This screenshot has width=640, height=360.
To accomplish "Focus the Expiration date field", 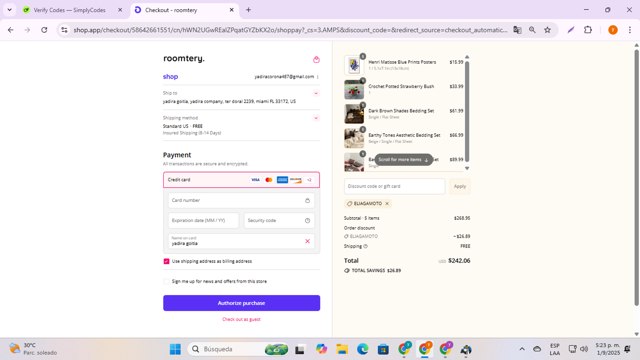I will coord(203,220).
